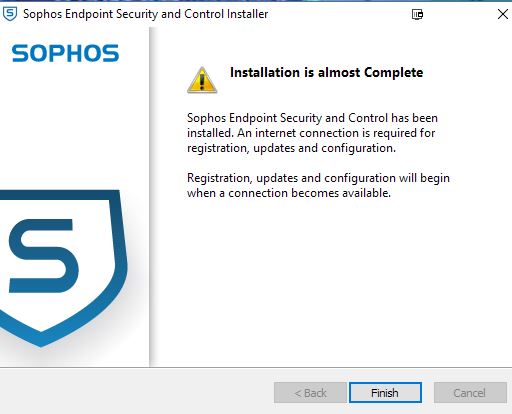Click the Finish button
Screen dimensions: 512x414
click(x=385, y=393)
